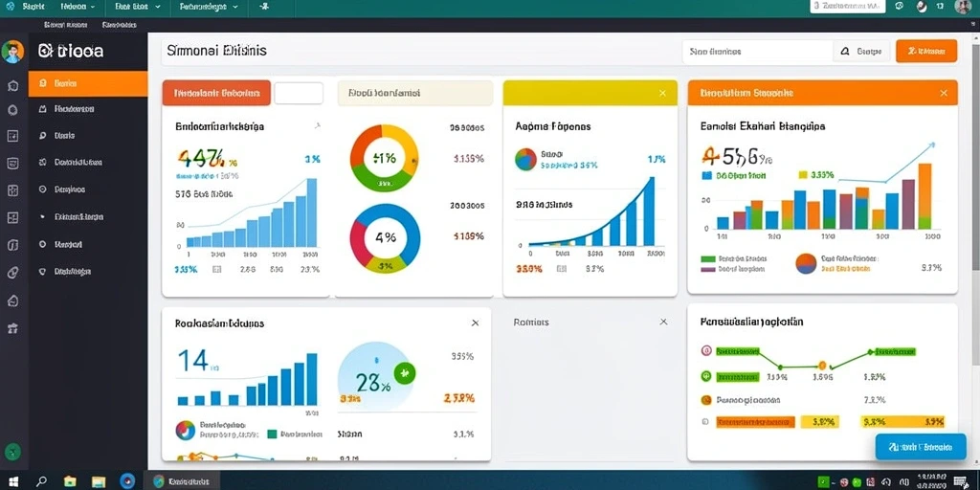Click the top multicolor donut chart showing 41%

[384, 158]
